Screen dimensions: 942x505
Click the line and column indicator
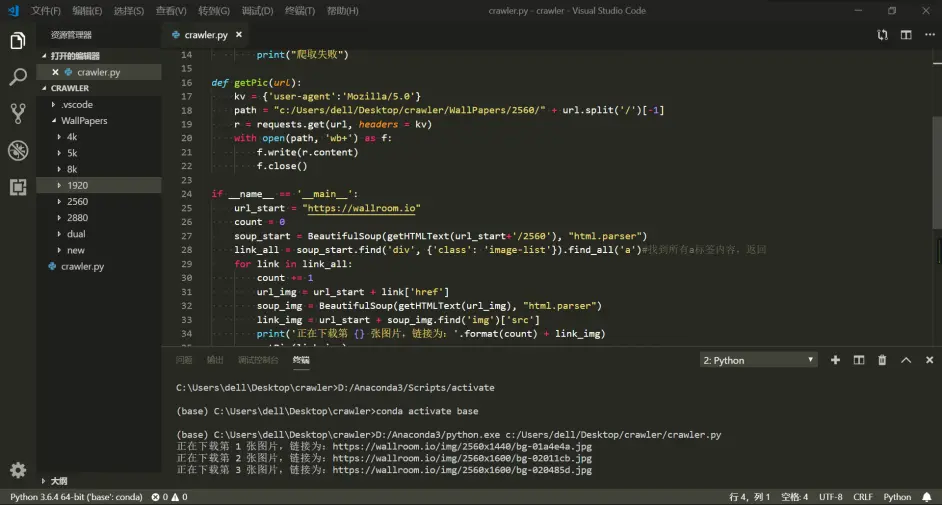tap(749, 497)
